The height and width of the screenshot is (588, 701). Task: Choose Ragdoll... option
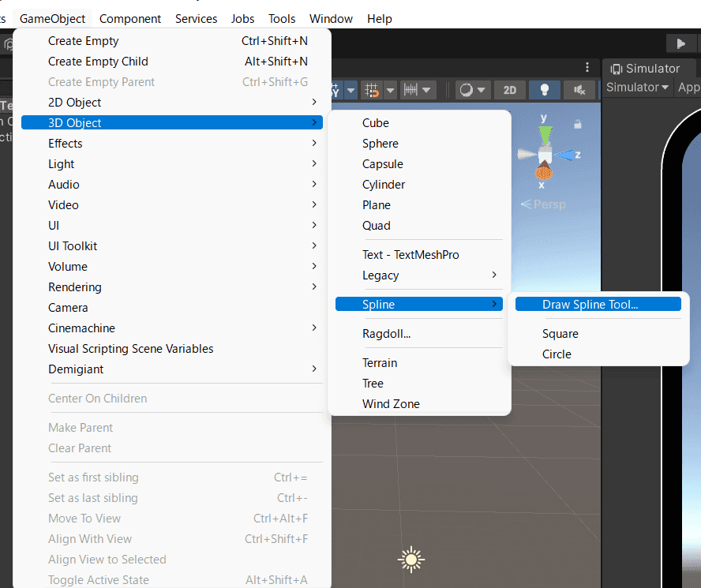pos(419,334)
